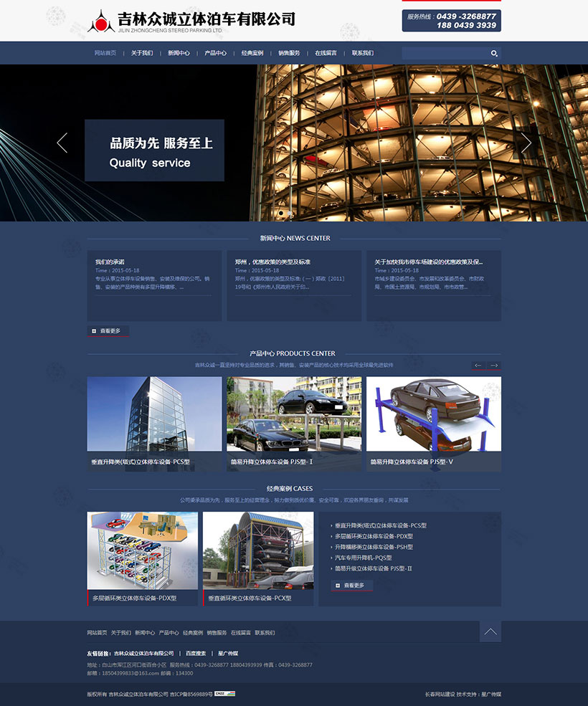Open the 多层循环类 PDX型 case image
The height and width of the screenshot is (706, 588).
click(143, 550)
